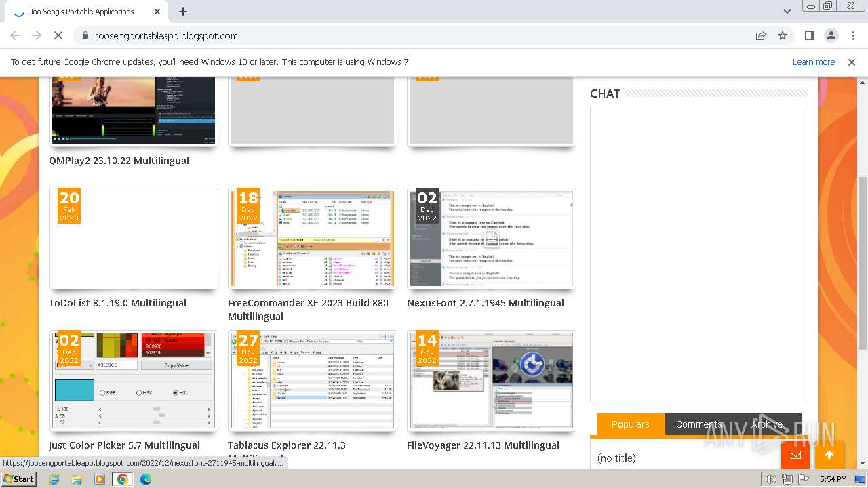Image resolution: width=868 pixels, height=488 pixels.
Task: Click the NexusFont screenshot thumbnail
Action: click(492, 239)
